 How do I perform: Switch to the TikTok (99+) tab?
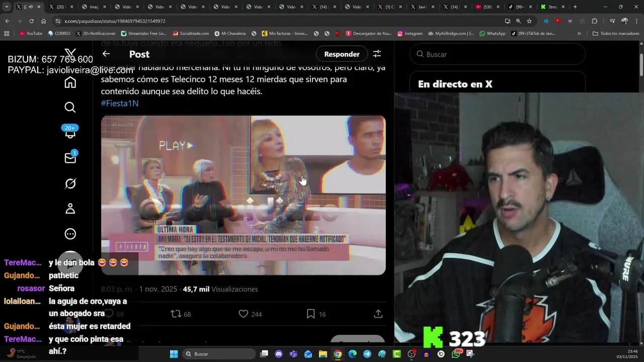pos(519,7)
